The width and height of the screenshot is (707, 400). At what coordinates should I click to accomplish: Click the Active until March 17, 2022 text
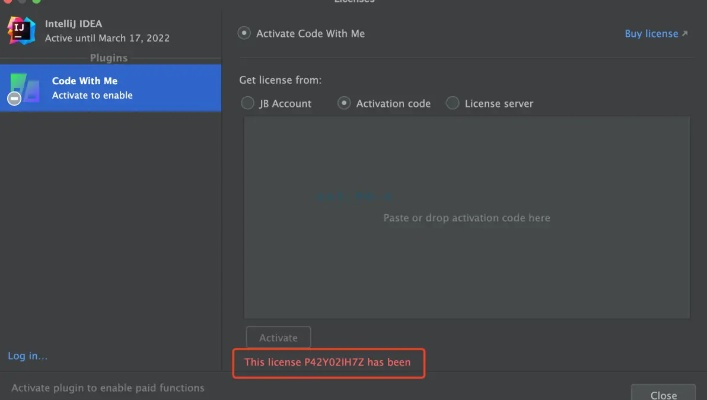[x=107, y=38]
